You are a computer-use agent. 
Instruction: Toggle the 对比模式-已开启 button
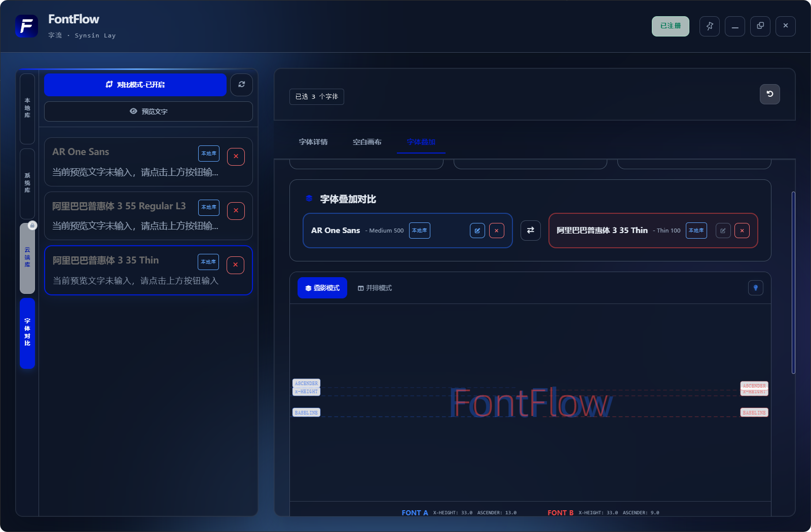(135, 85)
